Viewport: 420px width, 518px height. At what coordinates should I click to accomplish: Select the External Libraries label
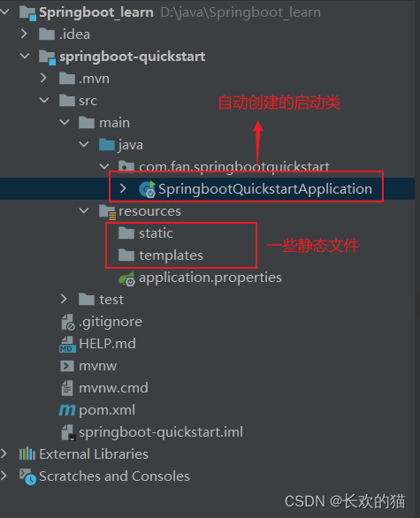94,454
